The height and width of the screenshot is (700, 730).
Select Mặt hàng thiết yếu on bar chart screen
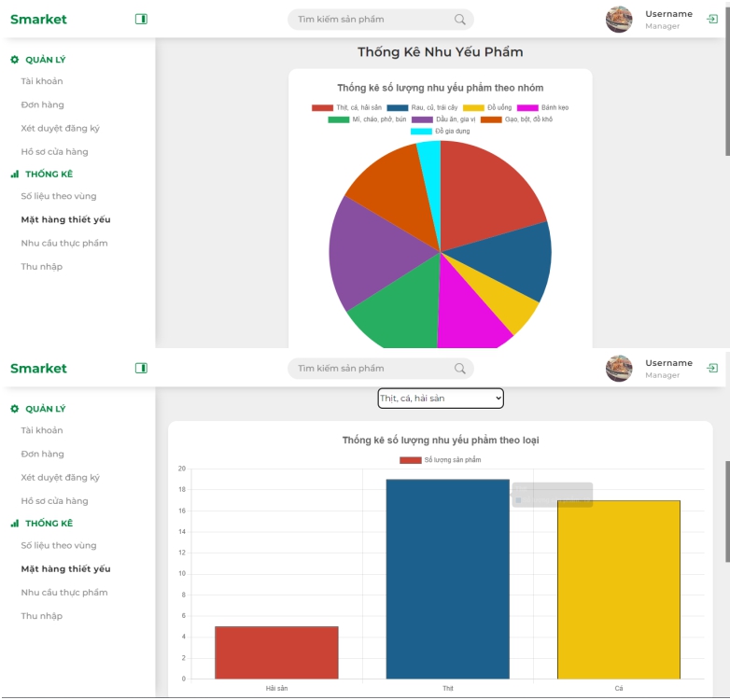(x=65, y=568)
